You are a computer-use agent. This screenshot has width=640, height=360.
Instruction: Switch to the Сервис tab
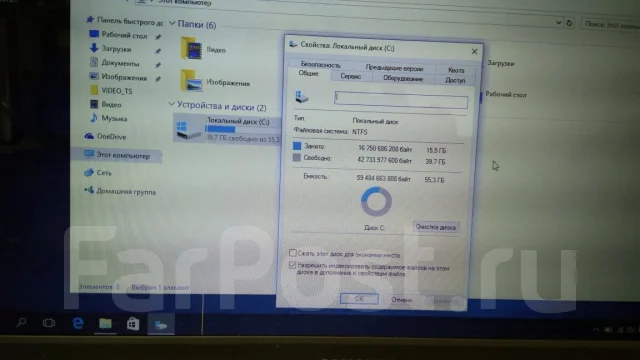pos(351,76)
